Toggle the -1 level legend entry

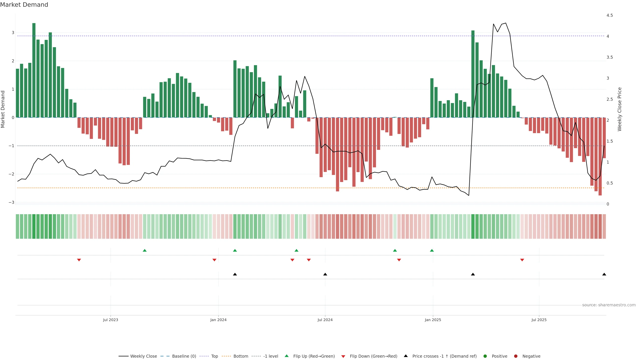[x=271, y=356]
